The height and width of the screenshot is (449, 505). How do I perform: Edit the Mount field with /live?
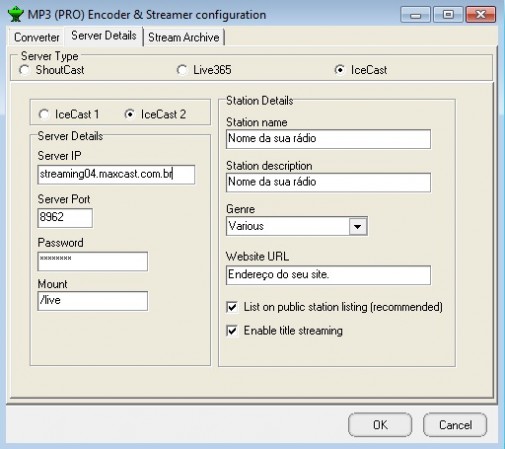(92, 301)
